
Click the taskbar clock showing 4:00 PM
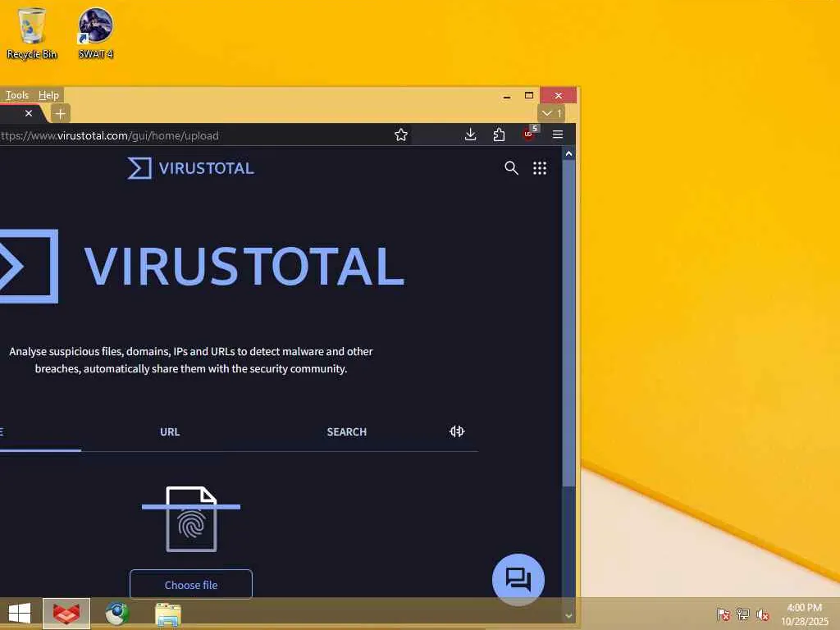(804, 614)
